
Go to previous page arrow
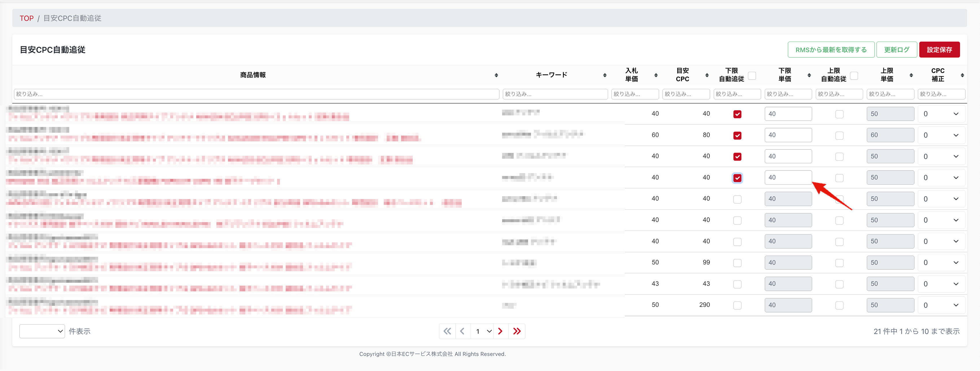tap(462, 331)
